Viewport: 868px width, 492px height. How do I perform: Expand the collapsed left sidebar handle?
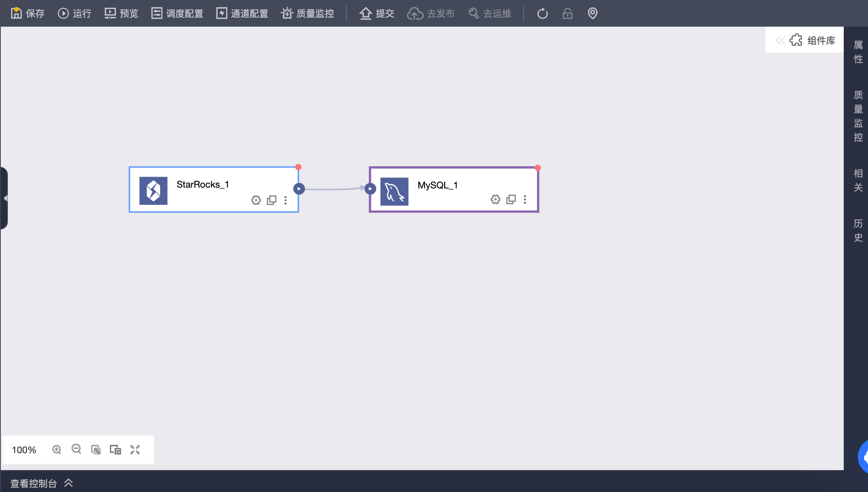[5, 198]
